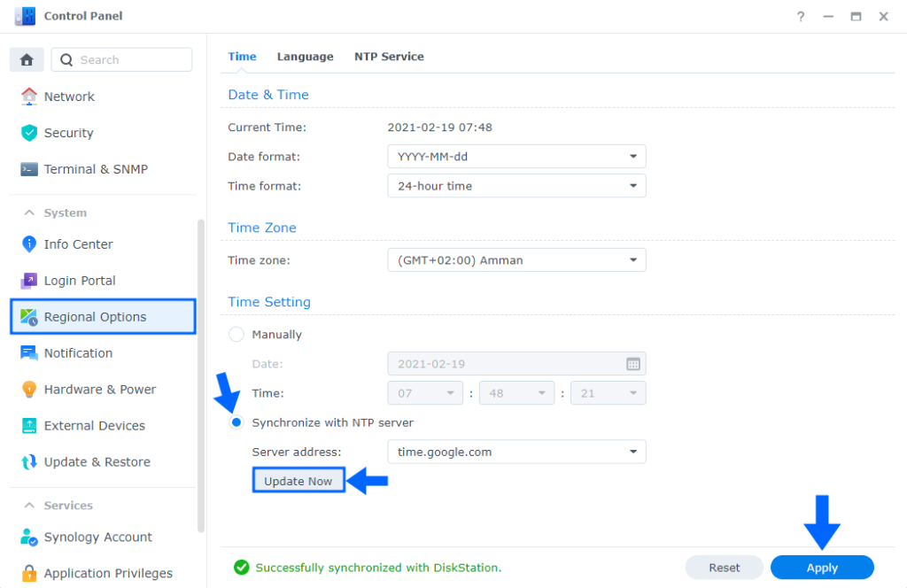The image size is (907, 588).
Task: Click the search field in the sidebar
Action: click(x=121, y=58)
